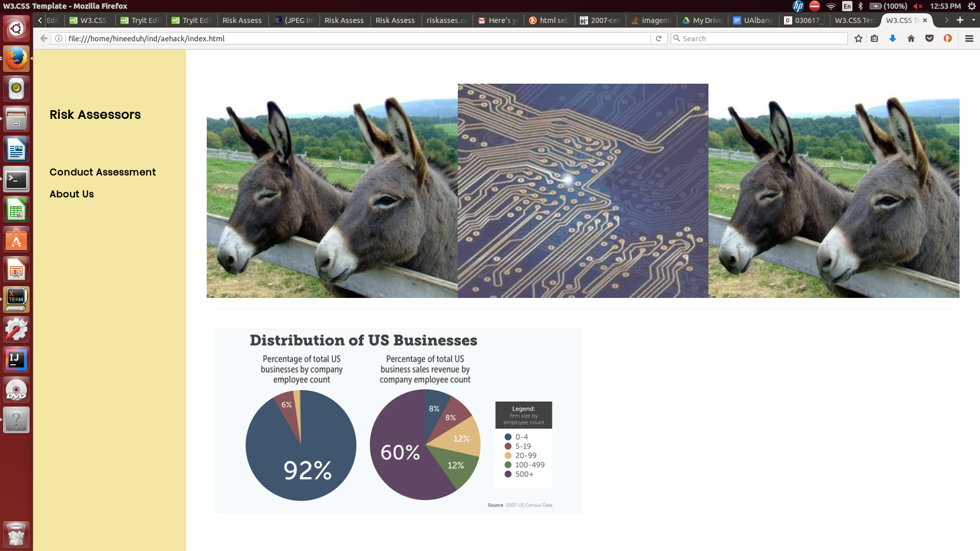This screenshot has width=980, height=551.
Task: Open About Us link in sidebar
Action: click(71, 194)
